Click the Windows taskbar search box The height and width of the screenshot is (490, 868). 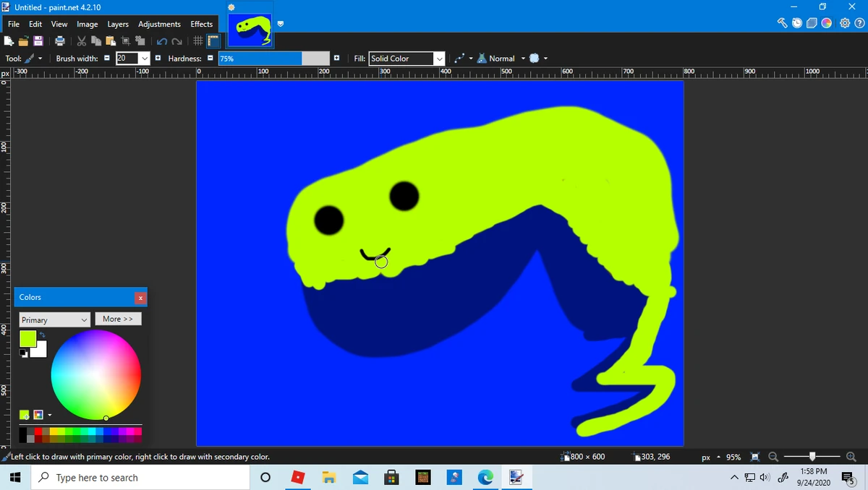pyautogui.click(x=97, y=478)
